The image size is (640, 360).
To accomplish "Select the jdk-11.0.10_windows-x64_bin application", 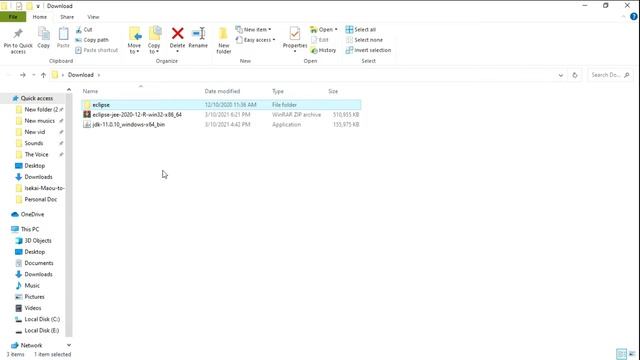I will coord(221,124).
